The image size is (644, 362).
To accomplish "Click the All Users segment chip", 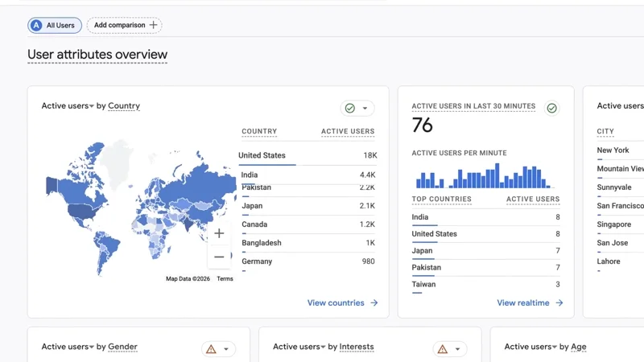I will (55, 26).
